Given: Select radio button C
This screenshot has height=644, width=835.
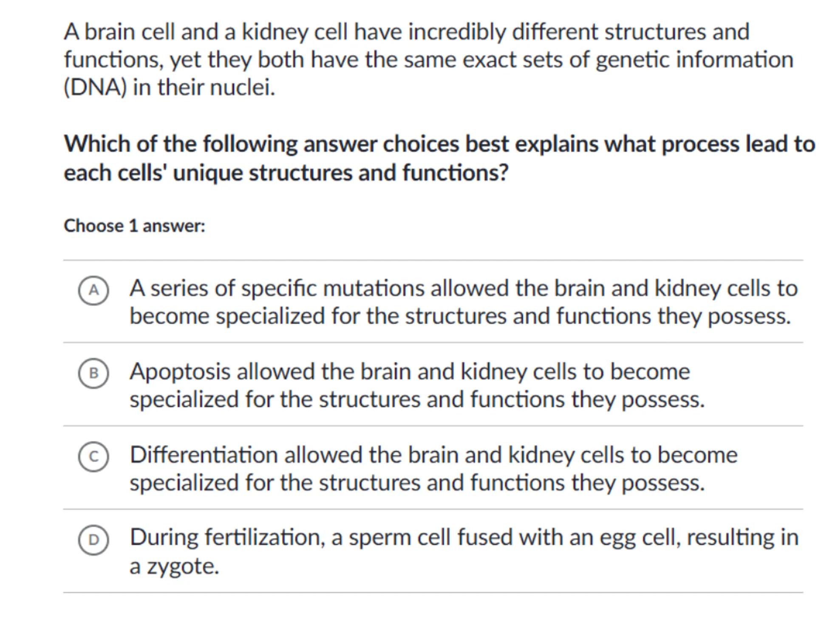Looking at the screenshot, I should pos(93,457).
